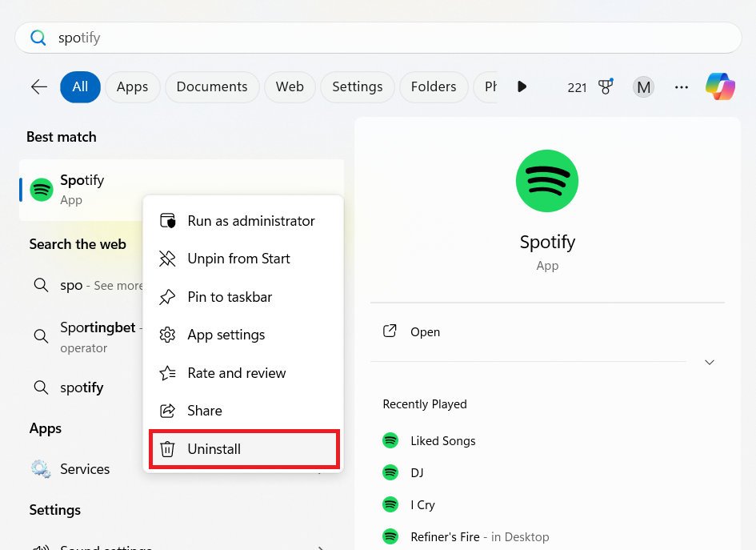Choose Uninstall from the context menu
Image resolution: width=756 pixels, height=550 pixels.
[x=243, y=448]
